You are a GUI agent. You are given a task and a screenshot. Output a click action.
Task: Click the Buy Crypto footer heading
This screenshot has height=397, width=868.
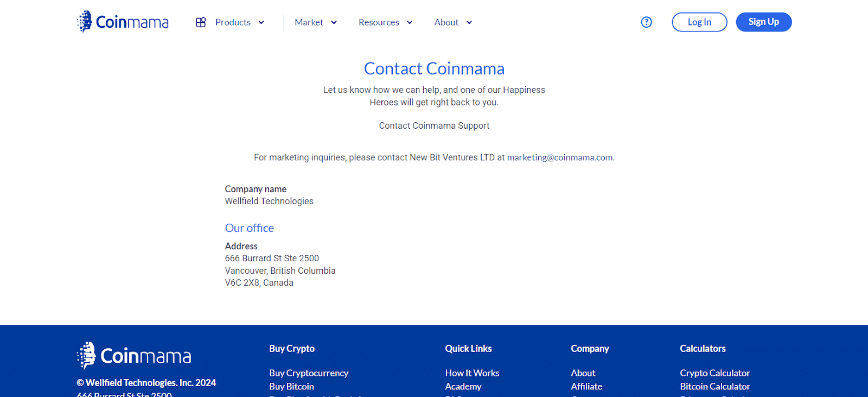(292, 349)
